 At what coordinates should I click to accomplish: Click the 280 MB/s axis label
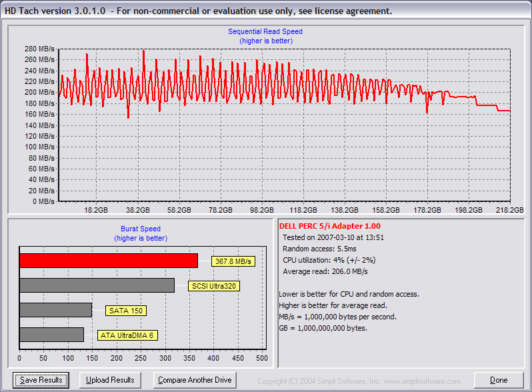(39, 49)
